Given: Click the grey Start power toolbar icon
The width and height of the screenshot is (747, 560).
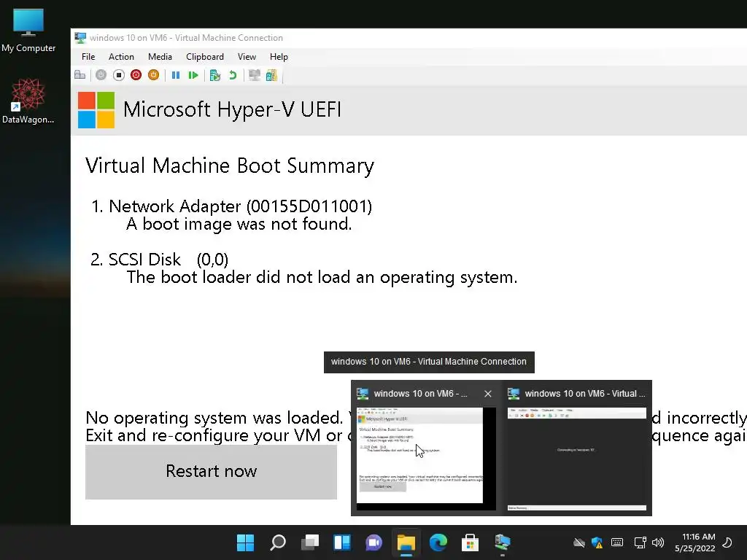Looking at the screenshot, I should click(101, 75).
